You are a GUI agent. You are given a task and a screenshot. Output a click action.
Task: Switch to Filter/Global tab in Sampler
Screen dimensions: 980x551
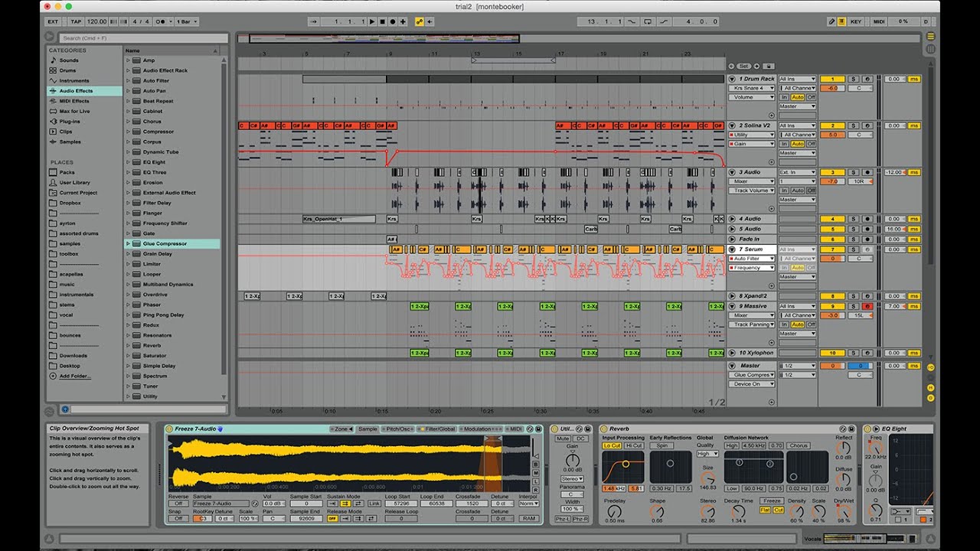click(x=437, y=429)
